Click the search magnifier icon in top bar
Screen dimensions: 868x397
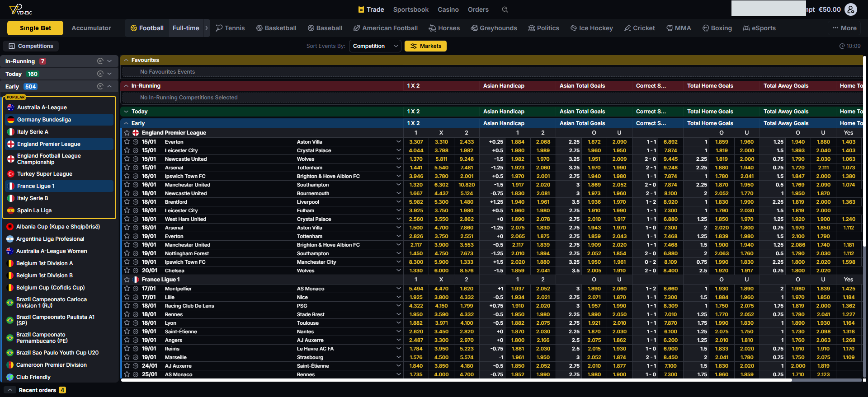[505, 9]
